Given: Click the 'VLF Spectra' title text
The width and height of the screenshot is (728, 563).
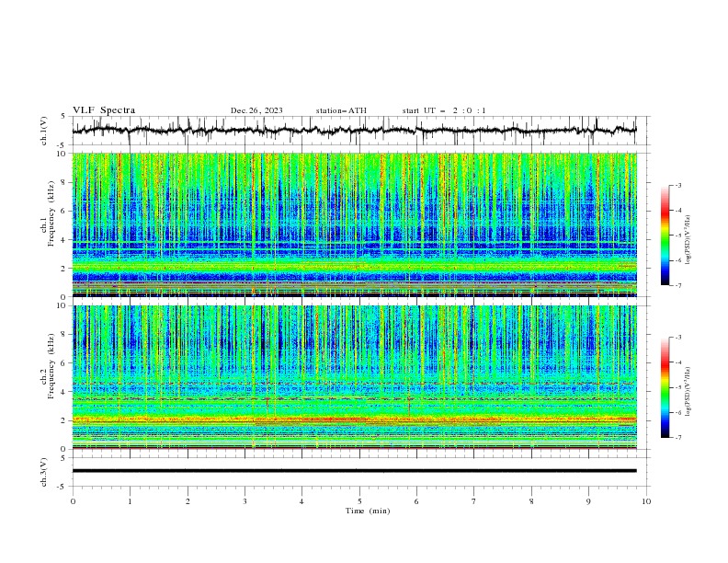Looking at the screenshot, I should (x=104, y=110).
